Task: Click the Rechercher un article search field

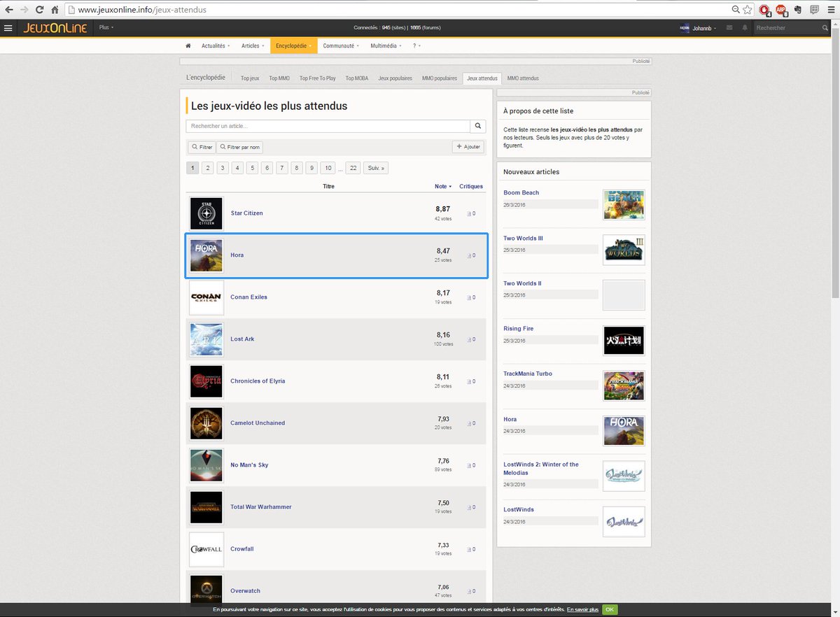Action: coord(328,126)
